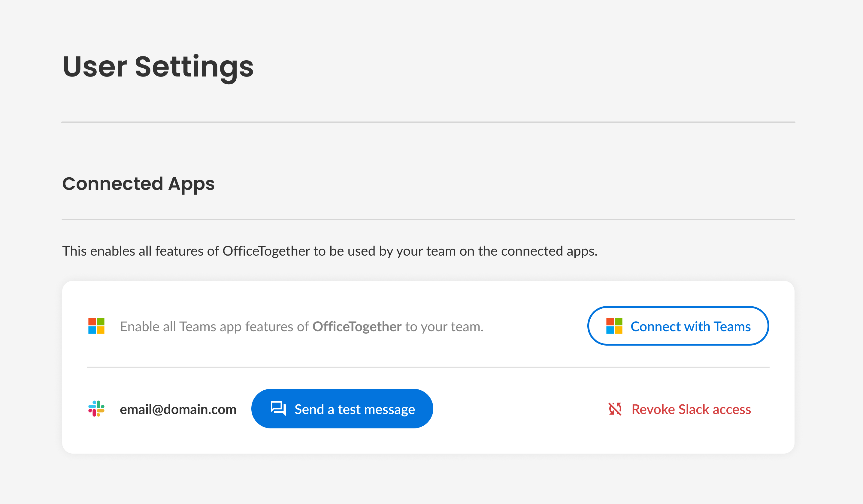The image size is (863, 504).
Task: Click the red revoke sync-off icon
Action: coord(615,409)
